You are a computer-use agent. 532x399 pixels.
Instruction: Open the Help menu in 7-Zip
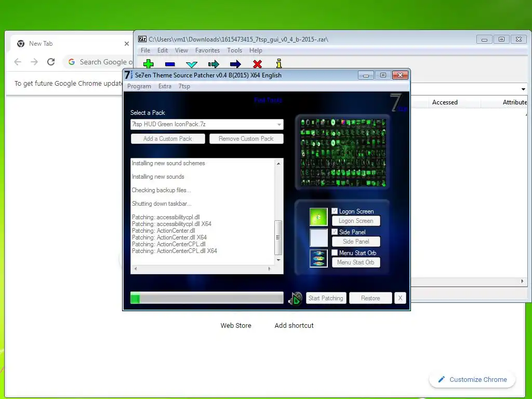tap(256, 50)
